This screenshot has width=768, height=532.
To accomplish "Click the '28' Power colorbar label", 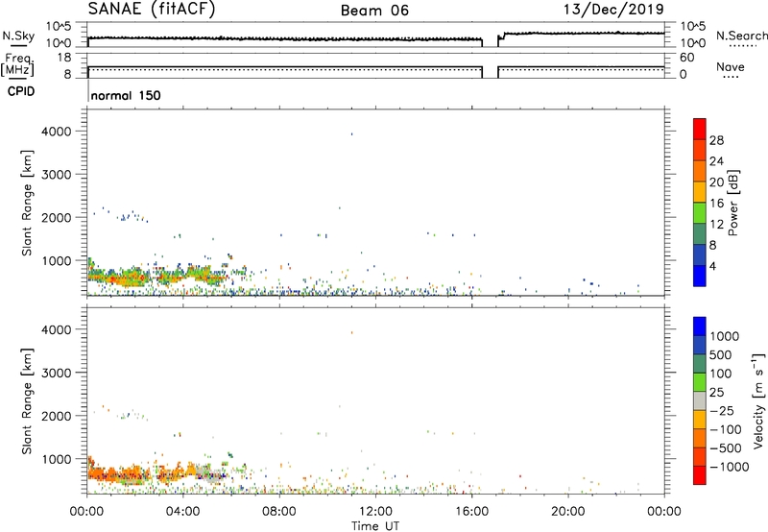I will 716,140.
